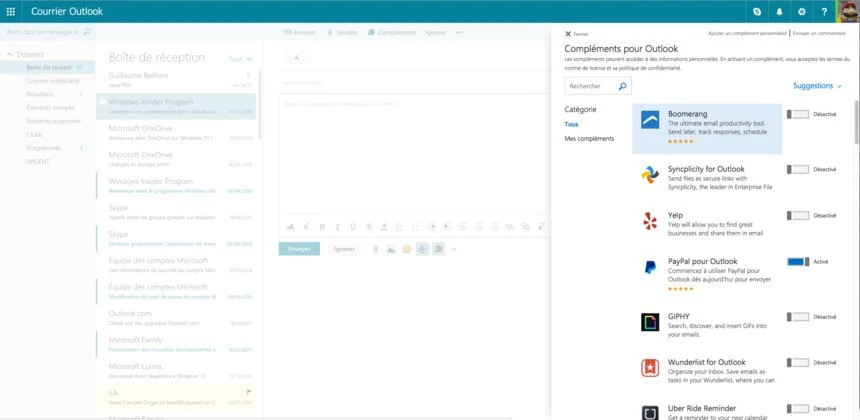Click the Uber Ride Reminder icon
The height and width of the screenshot is (420, 860).
(650, 412)
